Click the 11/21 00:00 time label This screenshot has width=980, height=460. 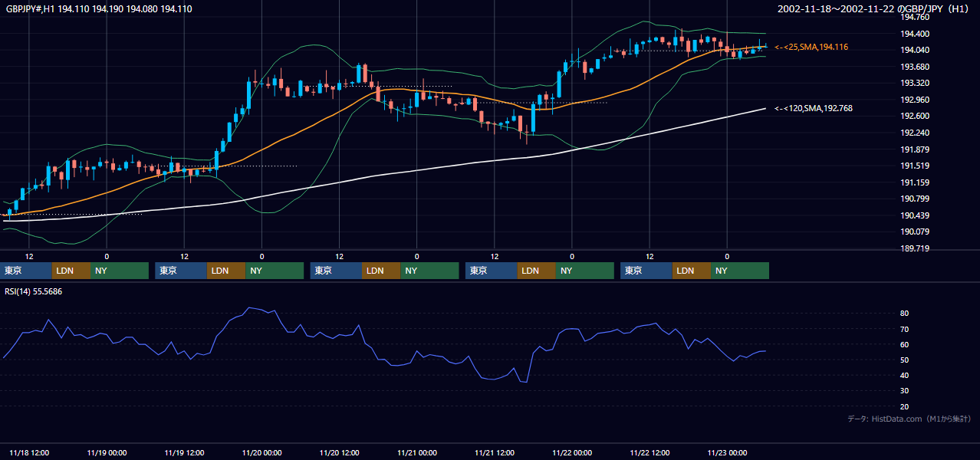click(417, 453)
